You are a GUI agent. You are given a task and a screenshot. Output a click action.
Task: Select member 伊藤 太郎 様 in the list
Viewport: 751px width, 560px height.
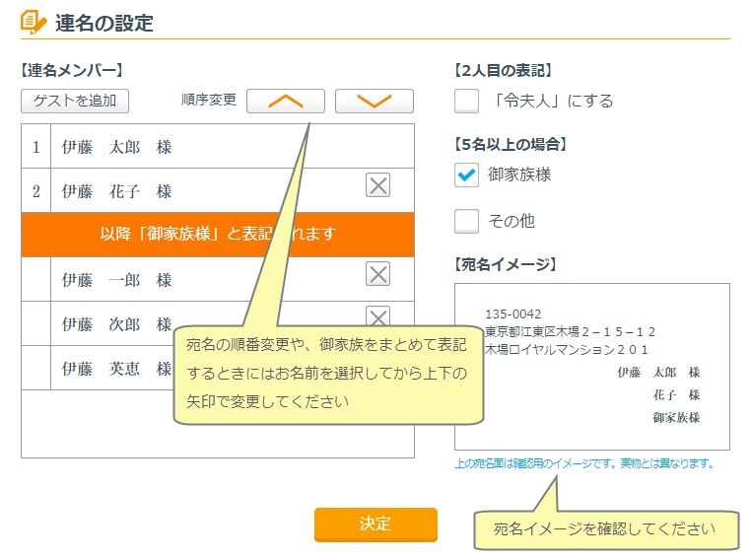(117, 147)
